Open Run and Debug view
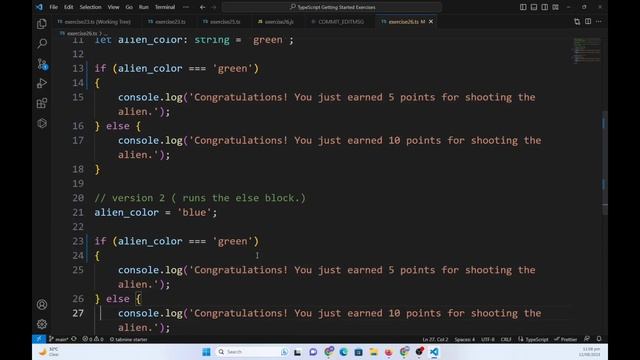 (42, 83)
